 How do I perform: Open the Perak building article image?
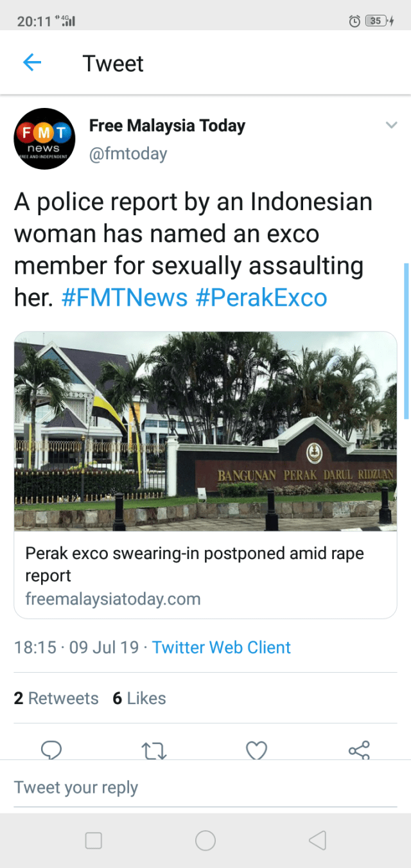pos(205,431)
